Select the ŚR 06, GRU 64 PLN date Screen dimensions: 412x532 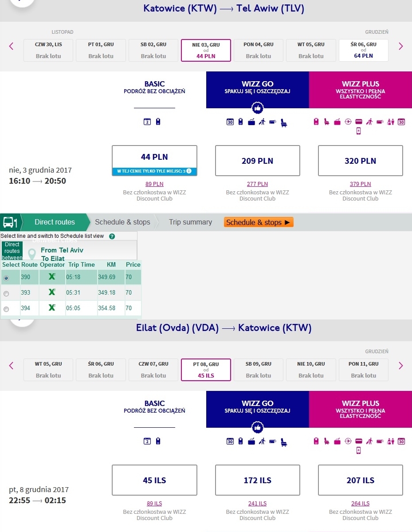click(x=364, y=50)
